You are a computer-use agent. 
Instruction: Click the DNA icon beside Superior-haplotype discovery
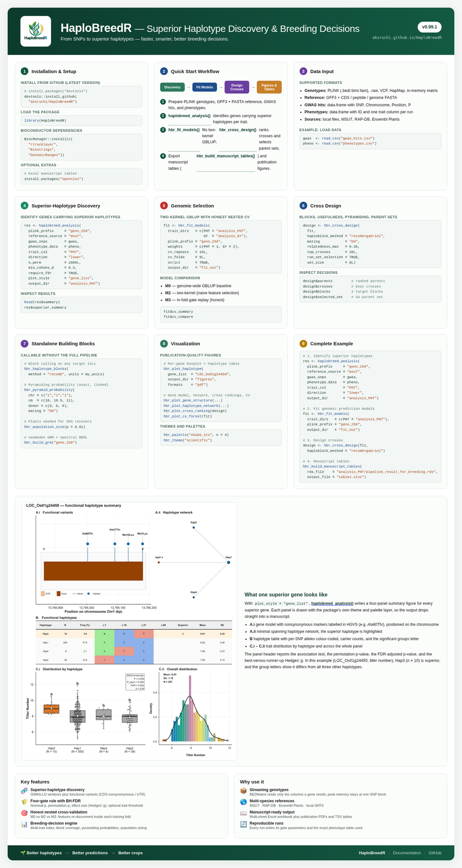point(24,791)
